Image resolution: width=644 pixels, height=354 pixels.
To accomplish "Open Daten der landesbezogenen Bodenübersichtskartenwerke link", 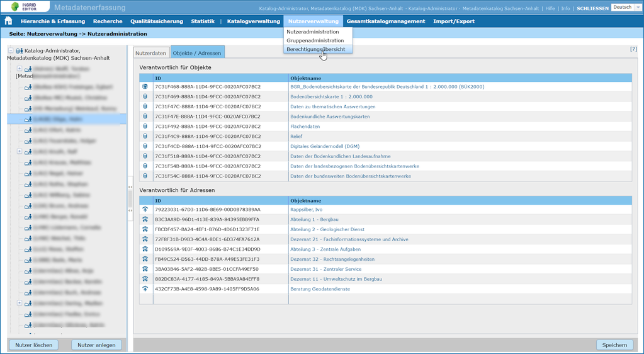I will click(354, 166).
